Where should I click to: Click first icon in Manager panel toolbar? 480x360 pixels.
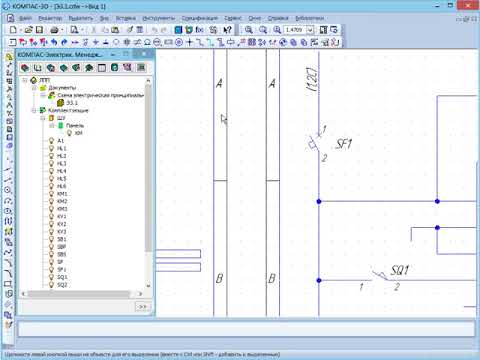pos(25,68)
